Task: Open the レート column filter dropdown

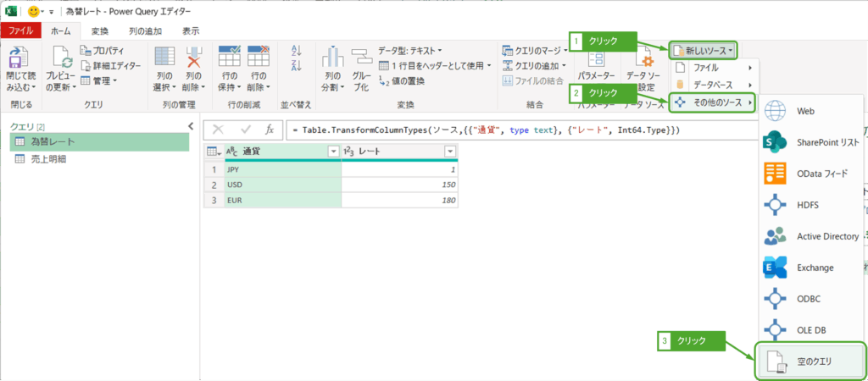Action: pyautogui.click(x=449, y=151)
